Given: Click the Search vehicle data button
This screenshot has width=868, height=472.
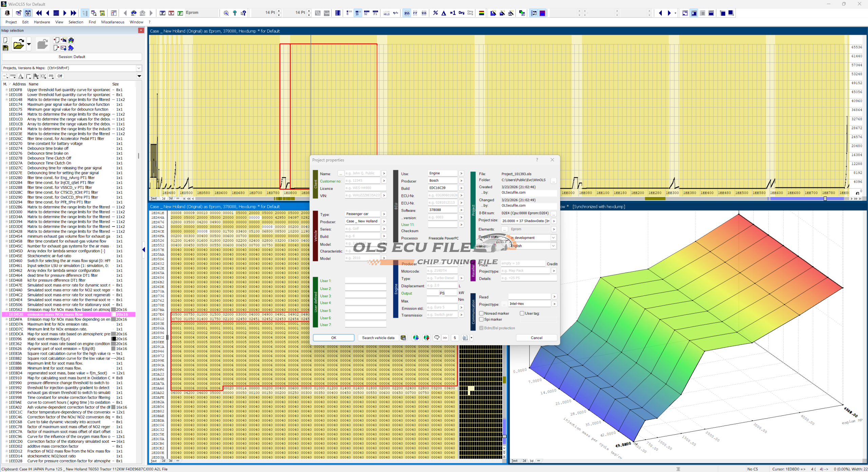Looking at the screenshot, I should [378, 338].
